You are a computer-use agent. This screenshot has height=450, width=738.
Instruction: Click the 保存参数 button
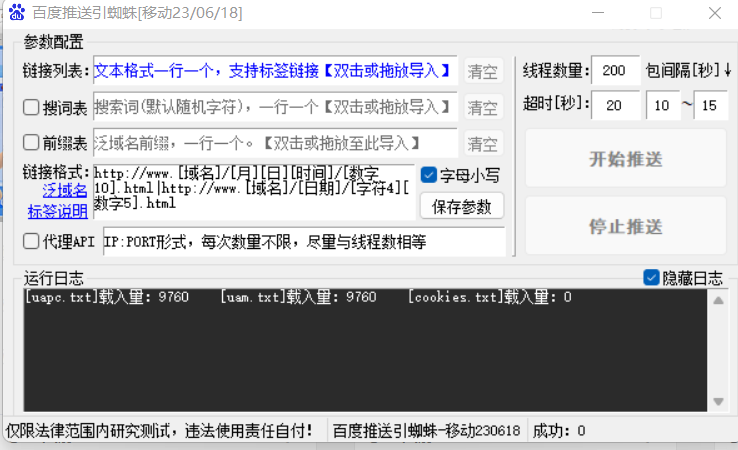[462, 206]
